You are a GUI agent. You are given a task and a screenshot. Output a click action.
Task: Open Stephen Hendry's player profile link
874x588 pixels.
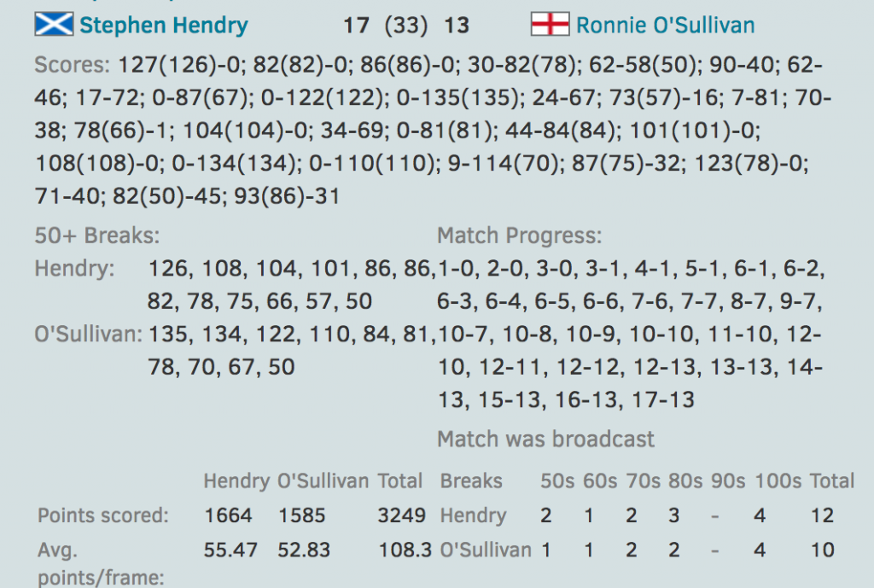pyautogui.click(x=164, y=26)
